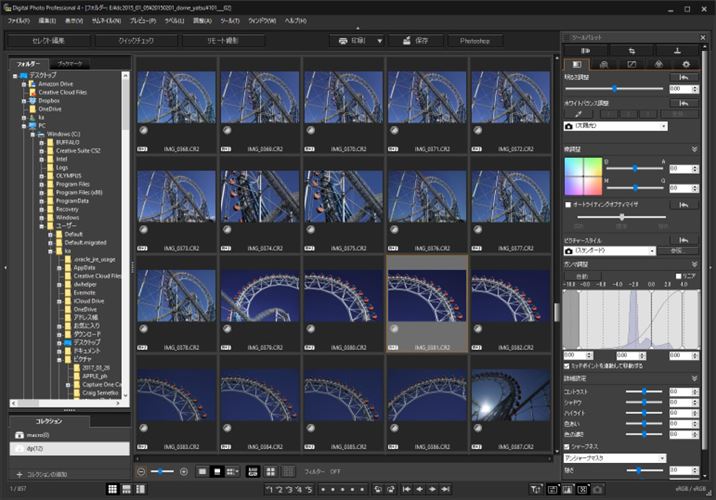The image size is (716, 500).
Task: Select the large thumbnail grid view icon
Action: coord(112,489)
